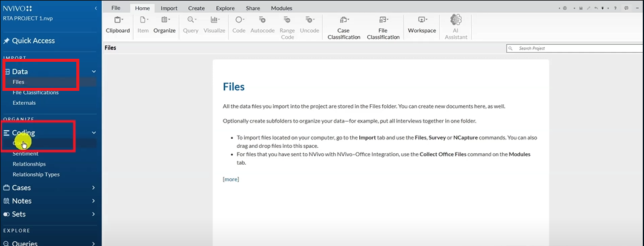Collapse the Data section chevron
Image resolution: width=644 pixels, height=246 pixels.
coord(93,71)
